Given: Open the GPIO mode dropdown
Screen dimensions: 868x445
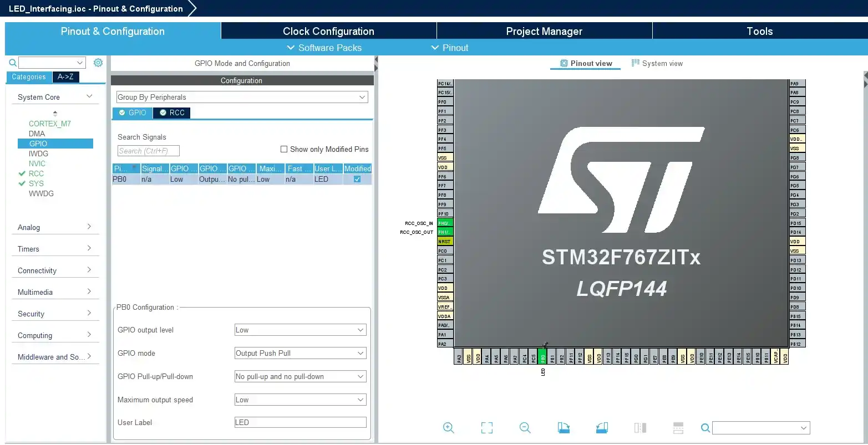Looking at the screenshot, I should [300, 353].
